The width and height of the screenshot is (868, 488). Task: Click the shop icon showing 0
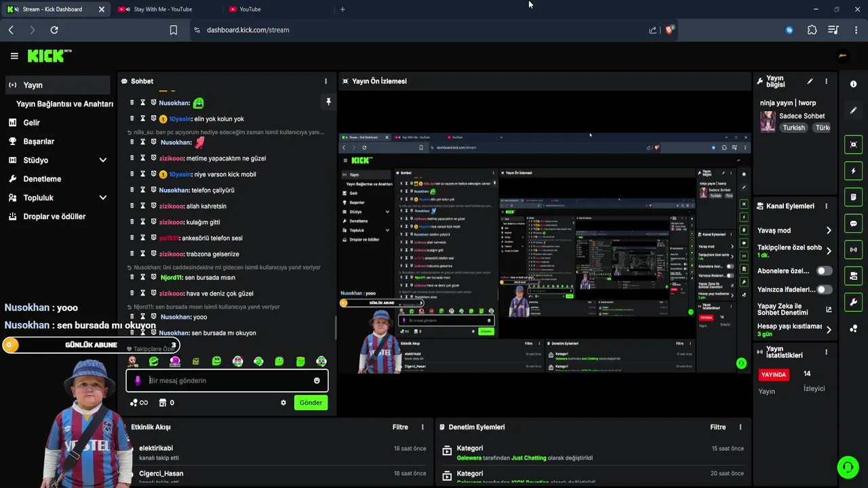point(163,403)
